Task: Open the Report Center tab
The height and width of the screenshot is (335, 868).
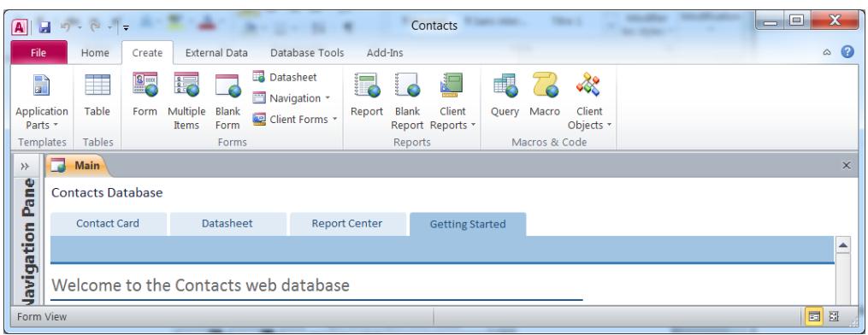Action: pyautogui.click(x=347, y=224)
